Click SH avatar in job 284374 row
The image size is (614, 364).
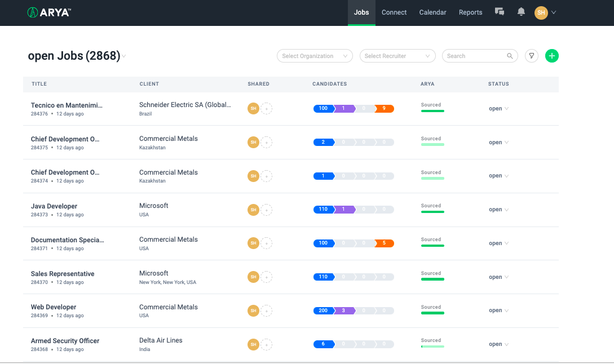[x=253, y=176]
